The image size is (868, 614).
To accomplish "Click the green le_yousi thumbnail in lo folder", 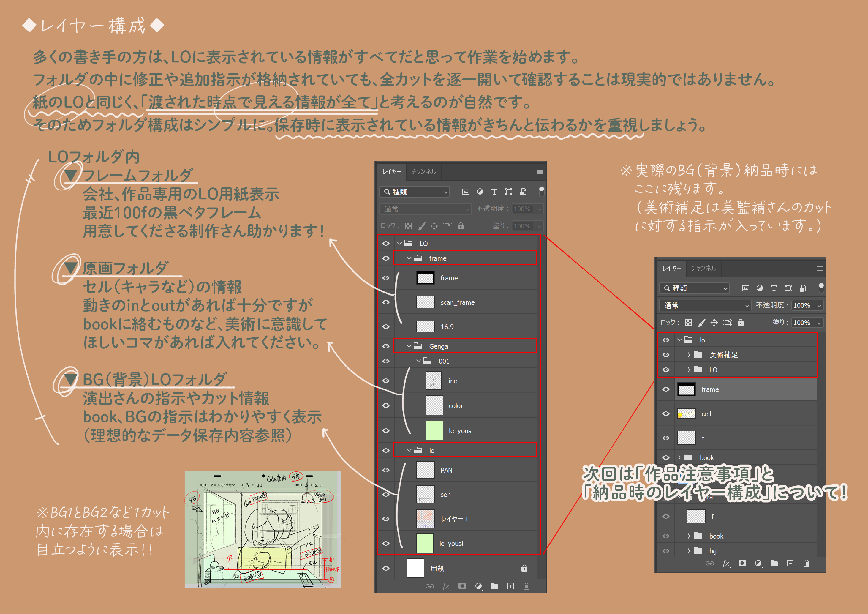I will coord(425,543).
